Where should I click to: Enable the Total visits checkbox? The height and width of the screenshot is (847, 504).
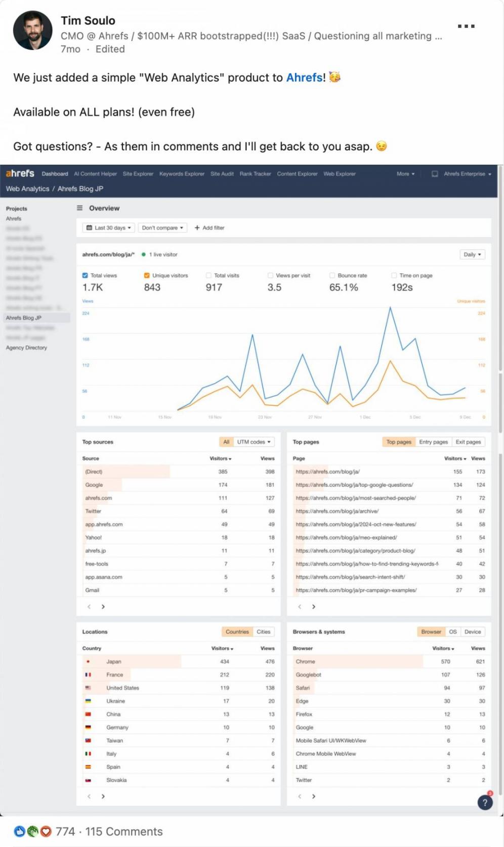coord(208,276)
